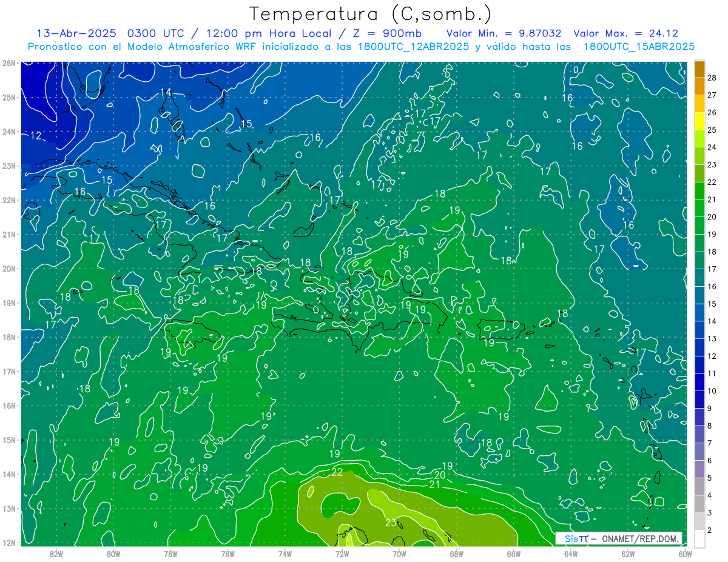Image resolution: width=728 pixels, height=562 pixels.
Task: Click the "21" contour label on the map
Action: (x=435, y=484)
